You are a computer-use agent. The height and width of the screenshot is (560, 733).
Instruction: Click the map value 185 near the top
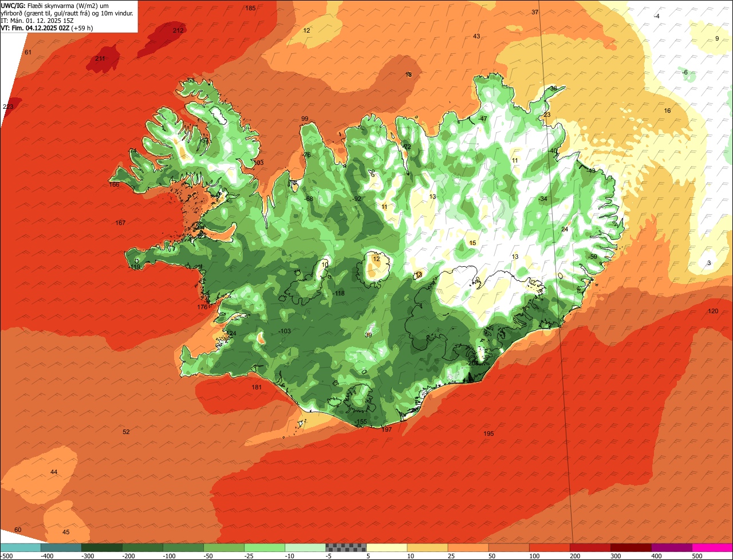pos(250,8)
